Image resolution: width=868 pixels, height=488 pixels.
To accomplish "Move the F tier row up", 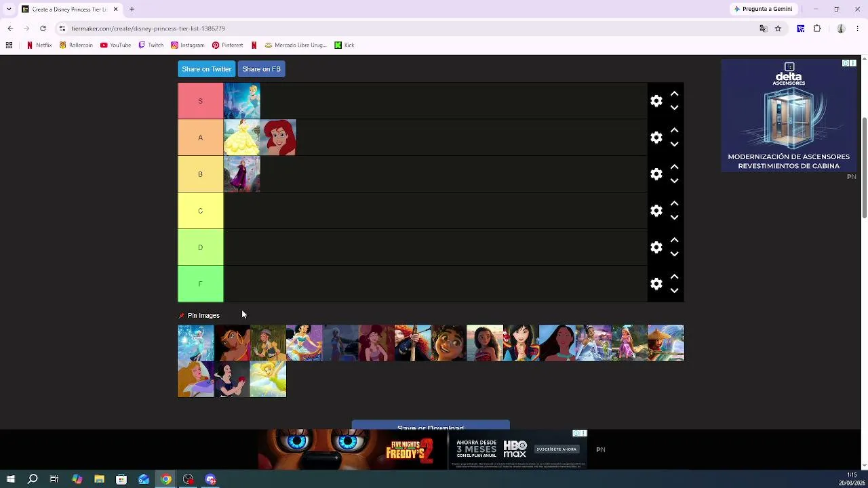I will pos(674,277).
